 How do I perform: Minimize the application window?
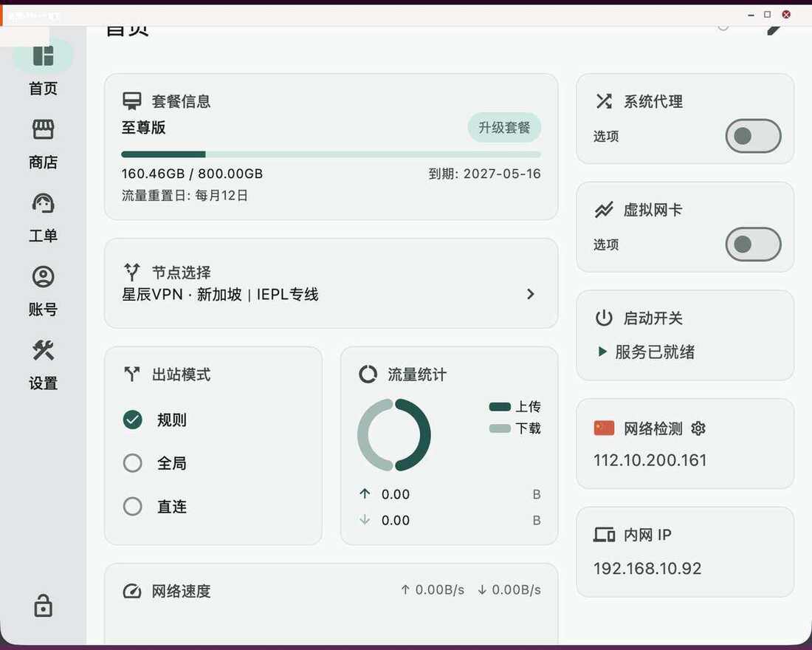(751, 15)
